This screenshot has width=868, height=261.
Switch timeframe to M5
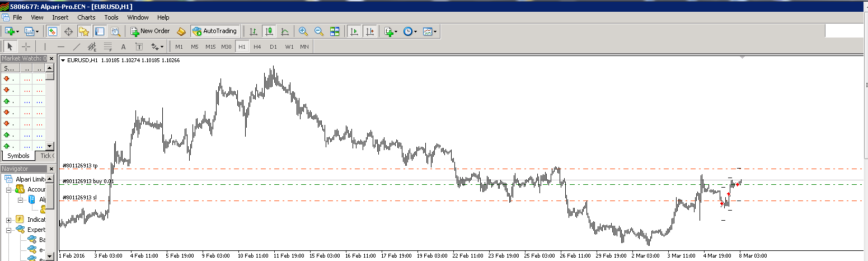coord(195,46)
